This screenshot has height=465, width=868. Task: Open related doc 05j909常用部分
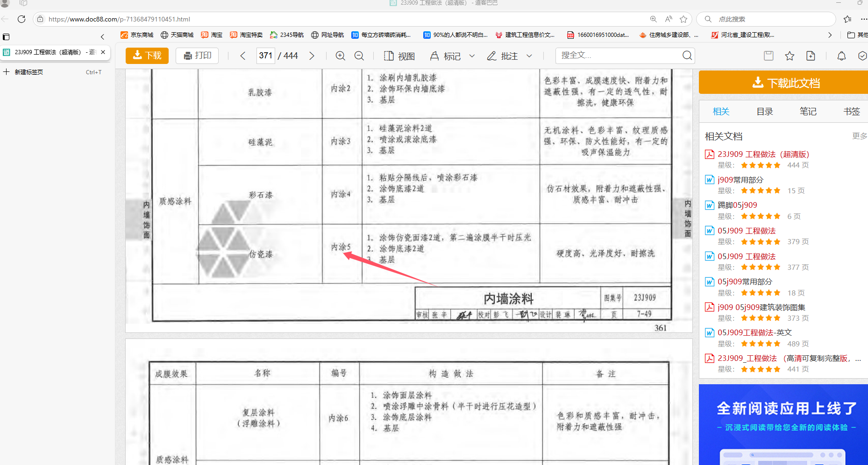pos(745,282)
